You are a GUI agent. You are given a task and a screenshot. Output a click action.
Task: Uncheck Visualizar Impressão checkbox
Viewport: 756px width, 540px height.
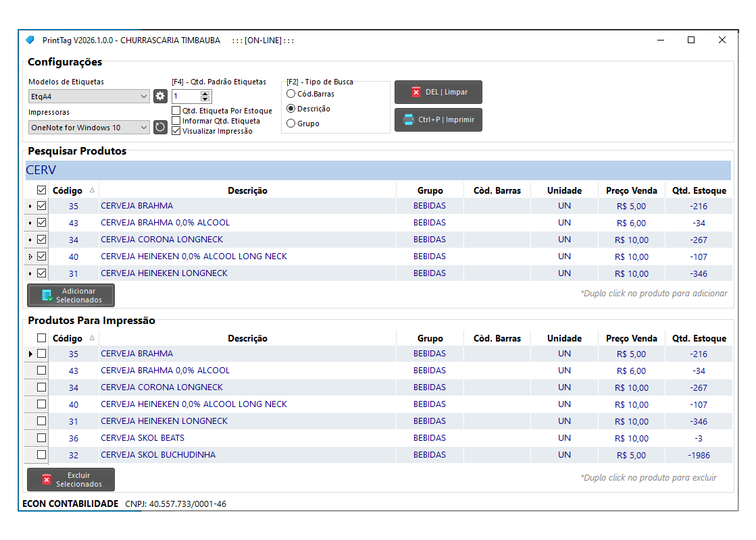(x=176, y=131)
